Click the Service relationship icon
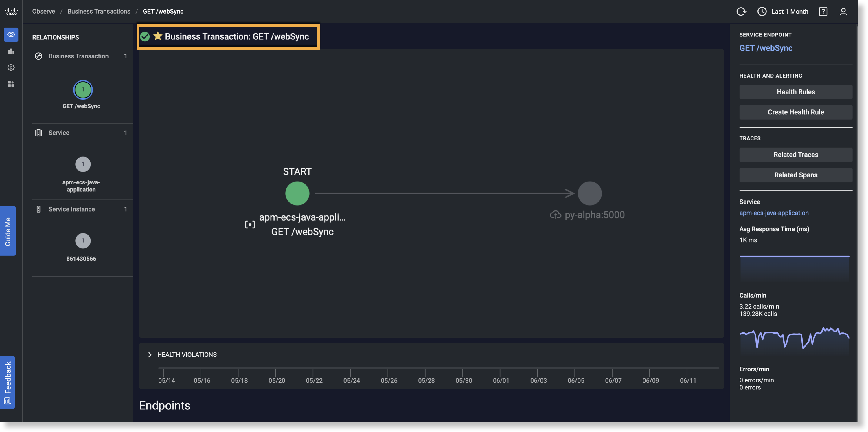Image resolution: width=868 pixels, height=432 pixels. [38, 133]
